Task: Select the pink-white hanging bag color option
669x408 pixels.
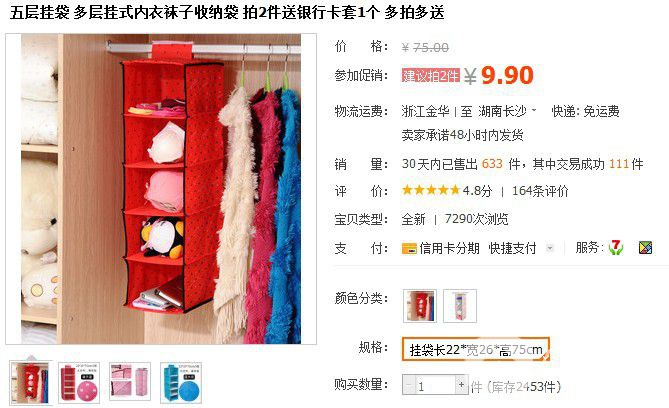Action: (460, 306)
